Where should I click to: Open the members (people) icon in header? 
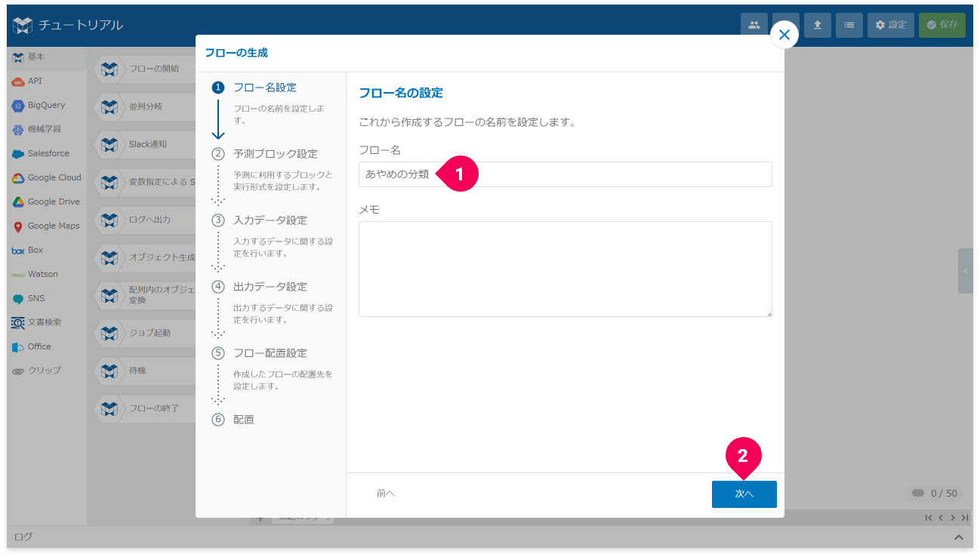coord(753,25)
